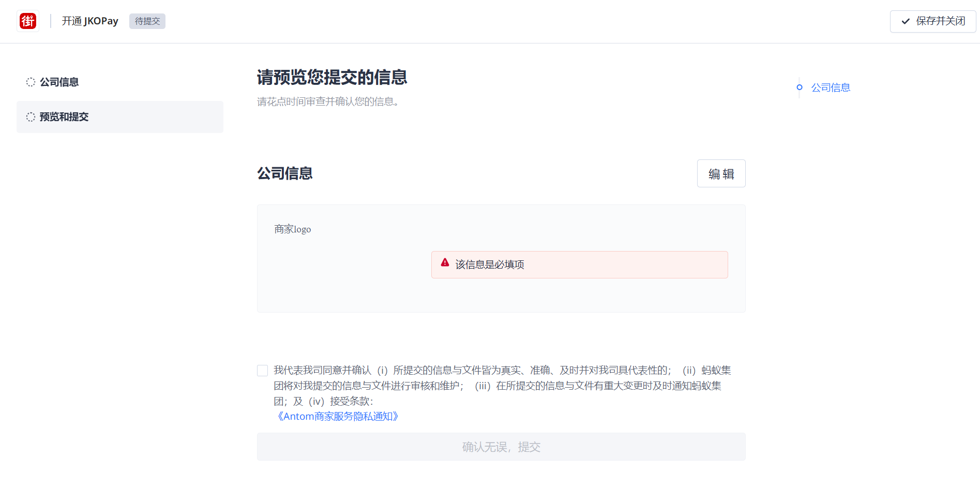Click the checkmark icon in Save and Close
Image resolution: width=980 pixels, height=486 pixels.
(906, 21)
